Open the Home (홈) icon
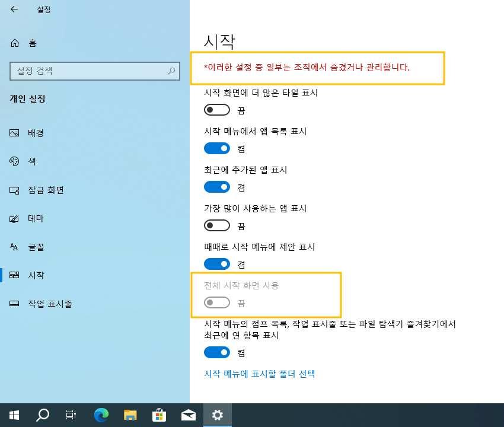The width and height of the screenshot is (504, 427). point(15,43)
